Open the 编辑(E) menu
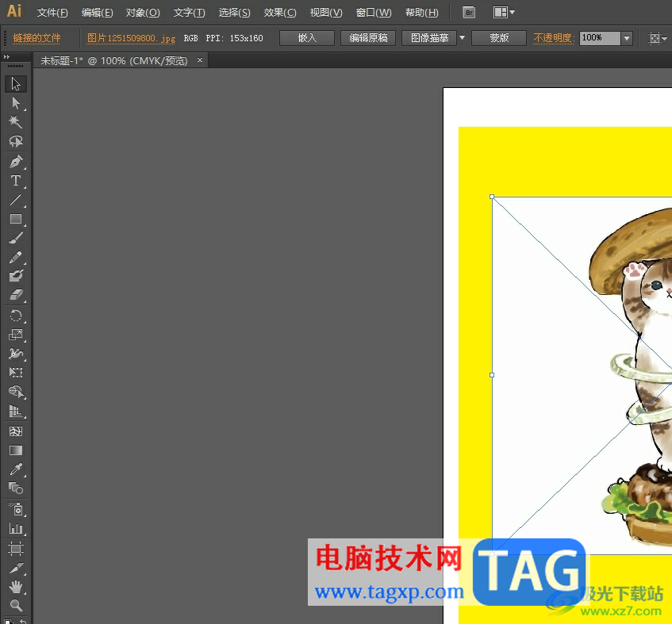 coord(98,13)
